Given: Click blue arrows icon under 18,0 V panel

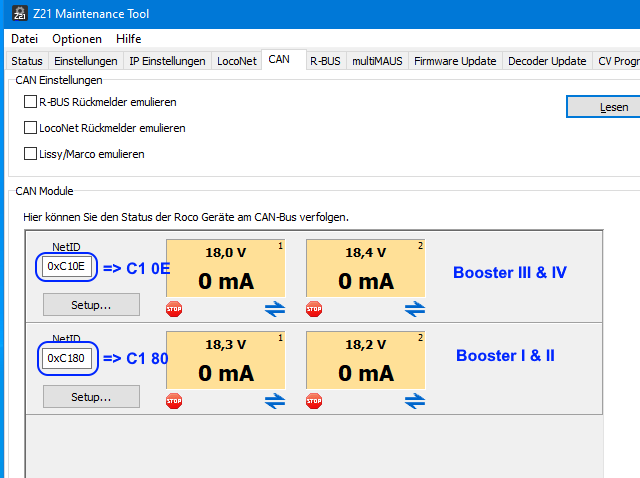Looking at the screenshot, I should click(x=275, y=309).
